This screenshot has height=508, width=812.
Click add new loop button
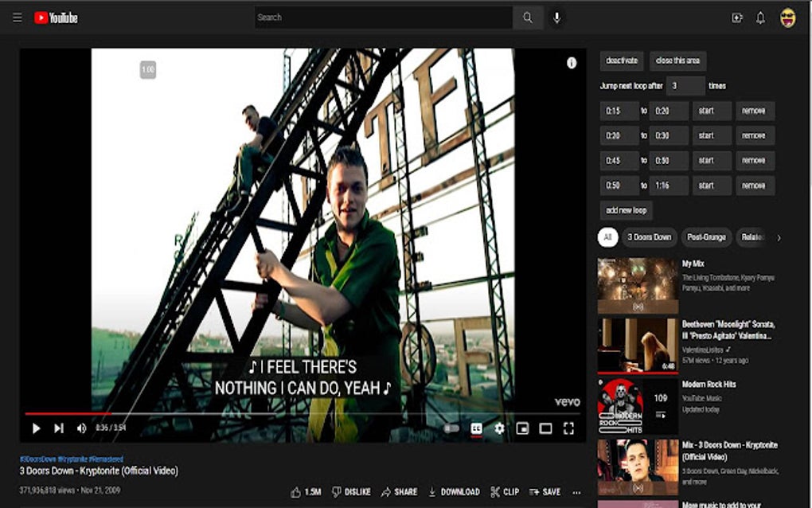pos(626,209)
